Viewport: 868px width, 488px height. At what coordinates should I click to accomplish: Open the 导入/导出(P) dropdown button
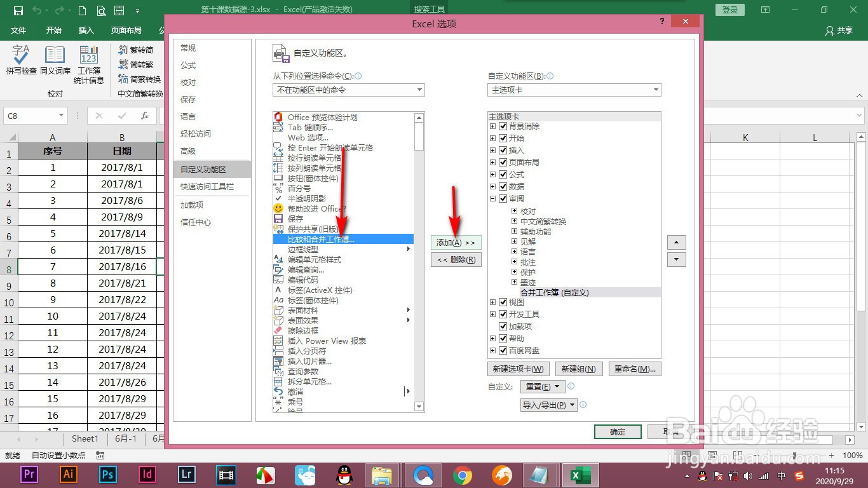548,405
